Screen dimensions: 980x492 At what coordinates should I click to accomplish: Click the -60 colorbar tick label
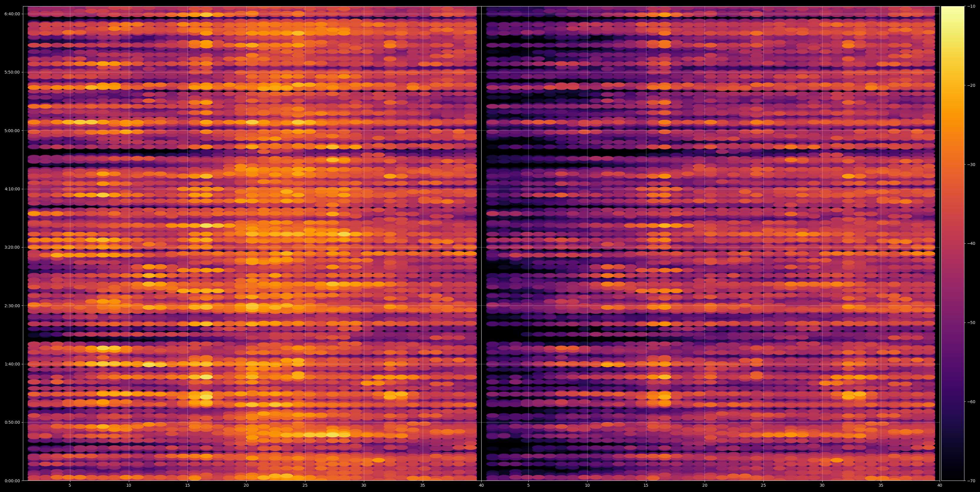coord(971,402)
